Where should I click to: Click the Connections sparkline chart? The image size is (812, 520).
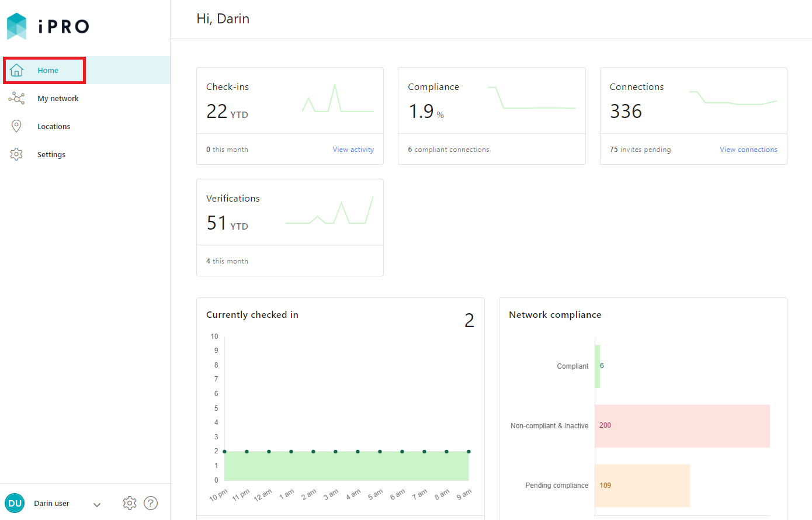733,98
